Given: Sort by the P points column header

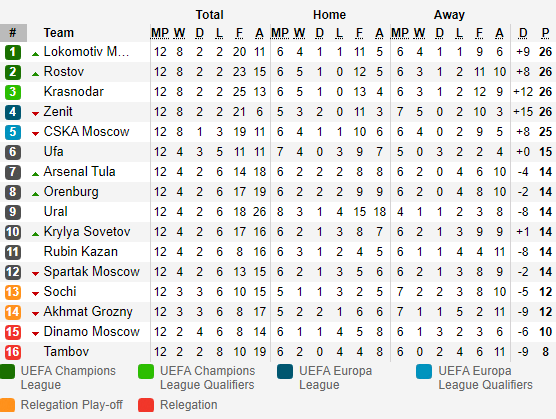Looking at the screenshot, I should [545, 33].
